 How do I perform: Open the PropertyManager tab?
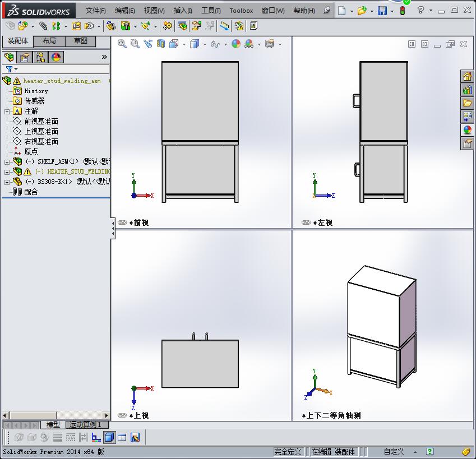tap(25, 57)
